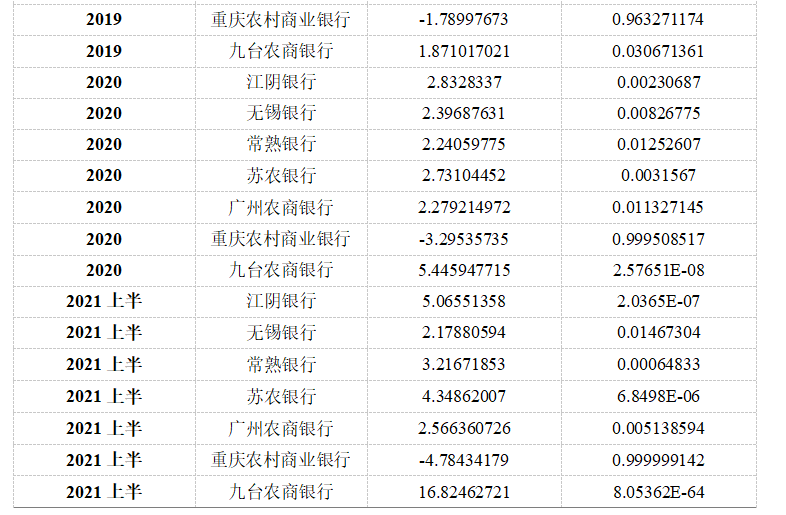Click year 2020 beside 重庆农村商业银行

[104, 239]
